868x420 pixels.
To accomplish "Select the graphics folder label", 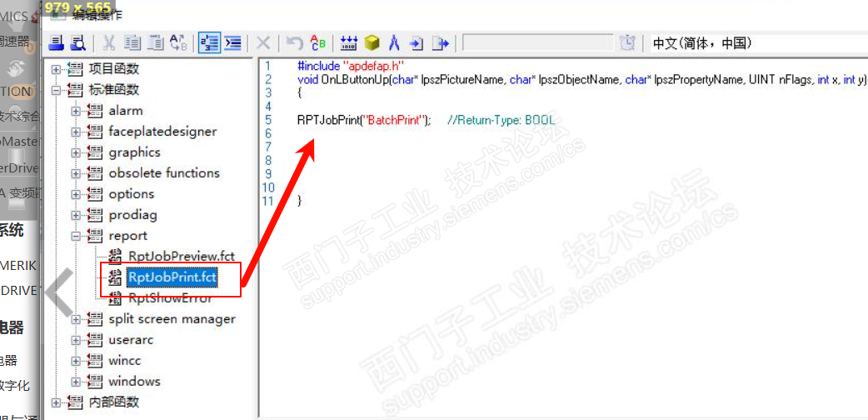I will click(x=134, y=152).
